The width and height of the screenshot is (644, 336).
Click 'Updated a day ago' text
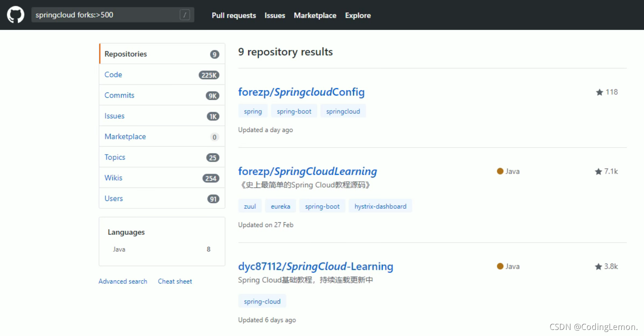click(266, 130)
